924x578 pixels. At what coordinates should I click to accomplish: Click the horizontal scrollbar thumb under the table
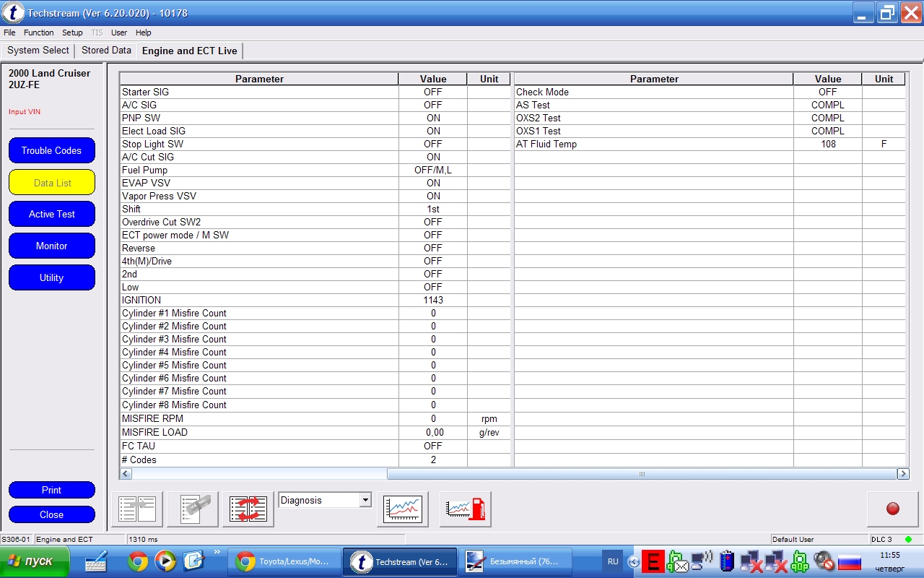click(642, 474)
